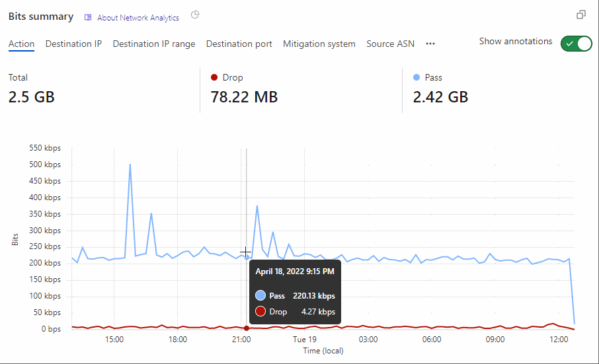Click the Total 2.5 GB summary value

click(x=32, y=97)
